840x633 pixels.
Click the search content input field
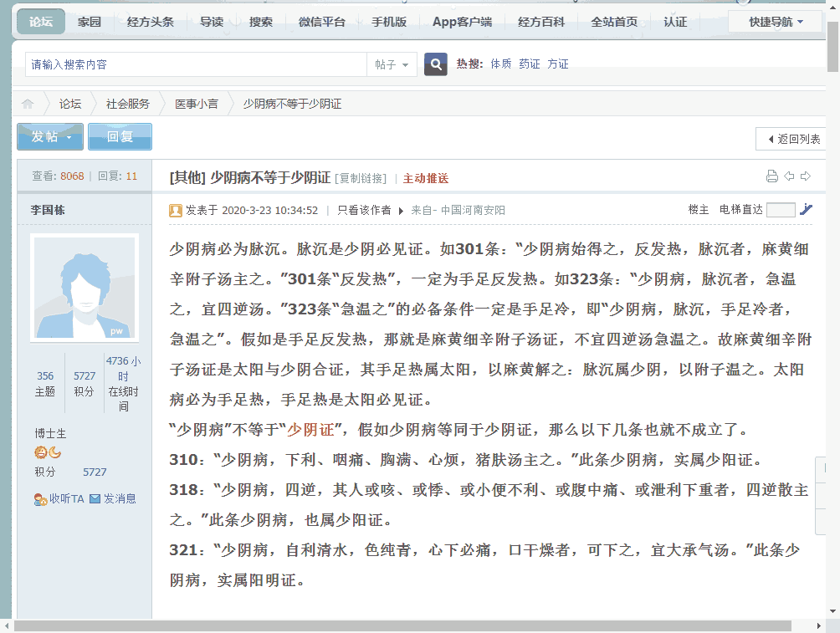196,64
